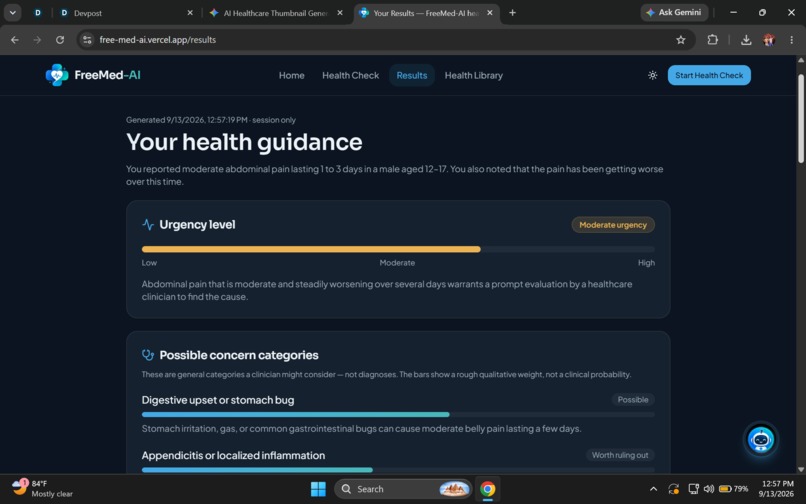The image size is (806, 504).
Task: Expand the system tray hidden icons chevron
Action: 653,489
